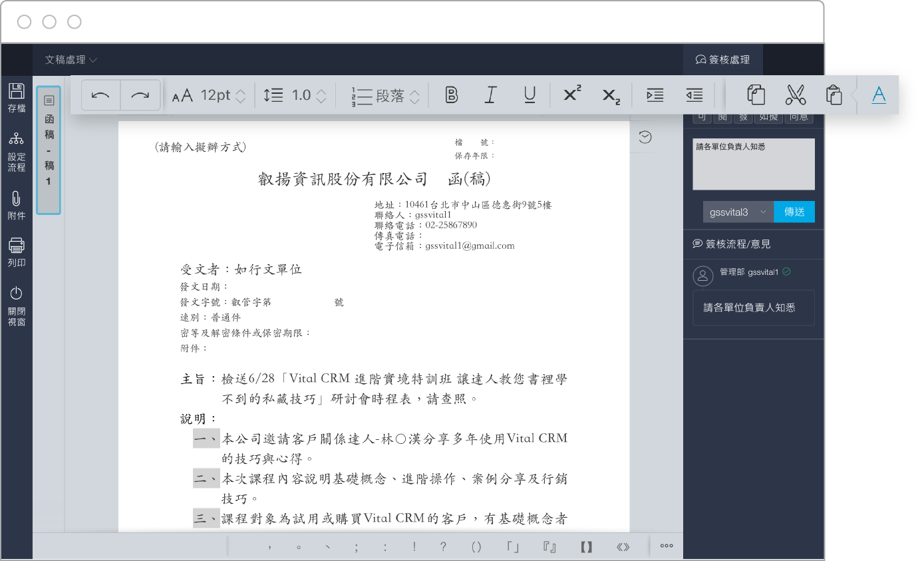
Task: Toggle underline formatting
Action: click(530, 95)
